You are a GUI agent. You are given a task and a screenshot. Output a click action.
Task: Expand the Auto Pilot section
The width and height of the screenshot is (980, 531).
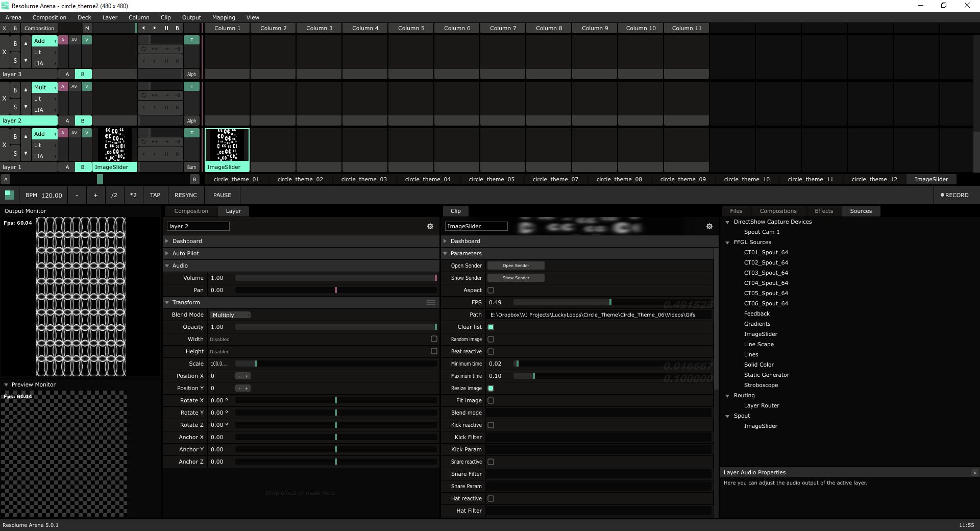tap(185, 253)
